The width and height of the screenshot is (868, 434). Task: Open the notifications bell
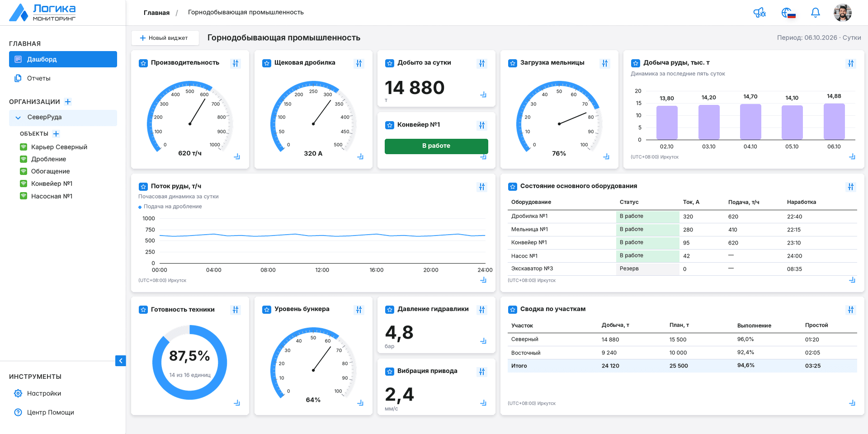(x=816, y=13)
